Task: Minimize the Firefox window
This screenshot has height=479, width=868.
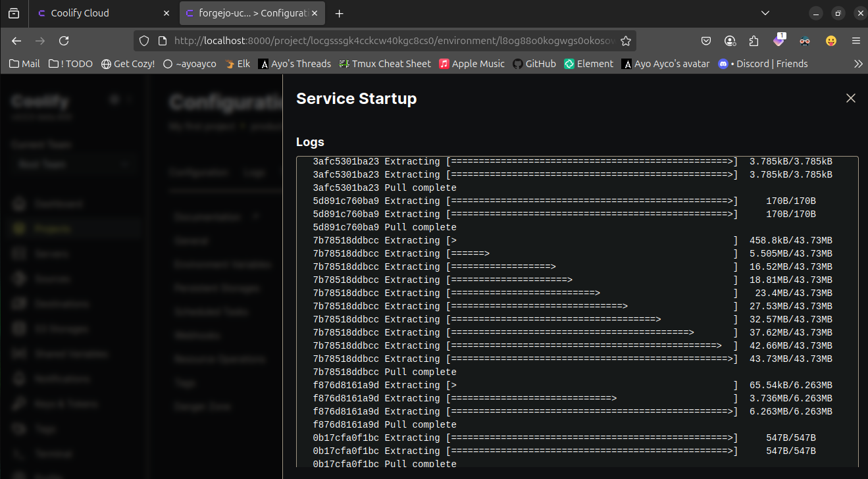Action: tap(816, 13)
